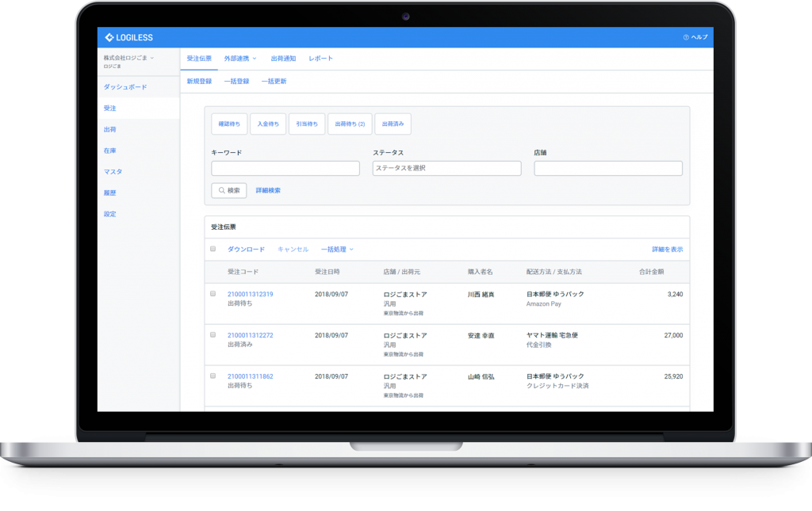Image resolution: width=812 pixels, height=511 pixels.
Task: Click buyer name 川西 緒真
Action: (481, 294)
